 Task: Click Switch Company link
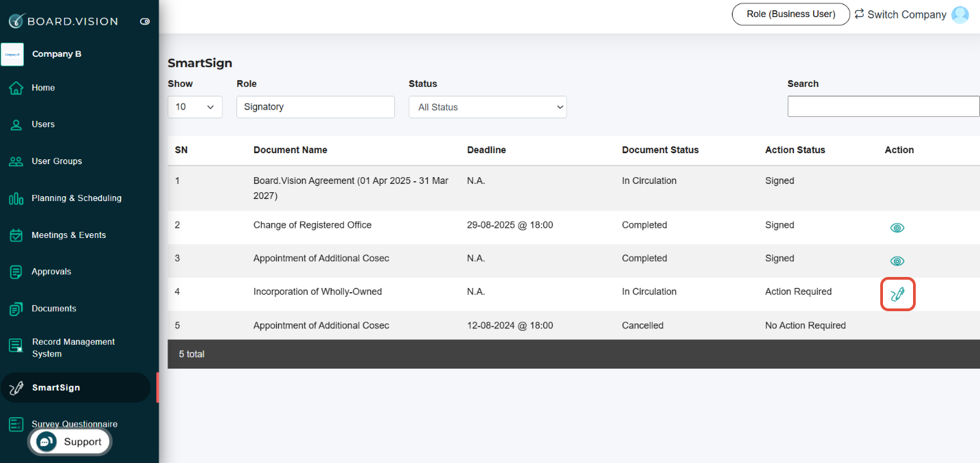(907, 14)
